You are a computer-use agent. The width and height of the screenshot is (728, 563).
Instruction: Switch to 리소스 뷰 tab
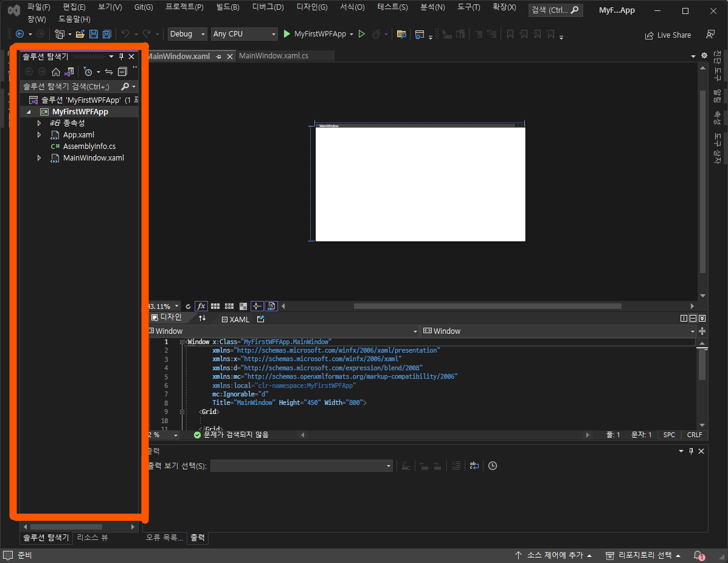92,537
